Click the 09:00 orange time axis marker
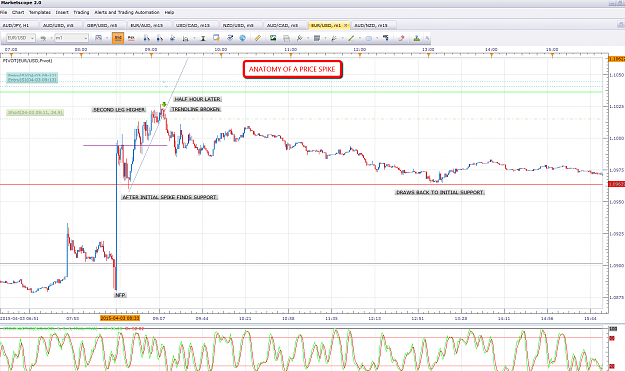The width and height of the screenshot is (625, 371). click(x=151, y=55)
